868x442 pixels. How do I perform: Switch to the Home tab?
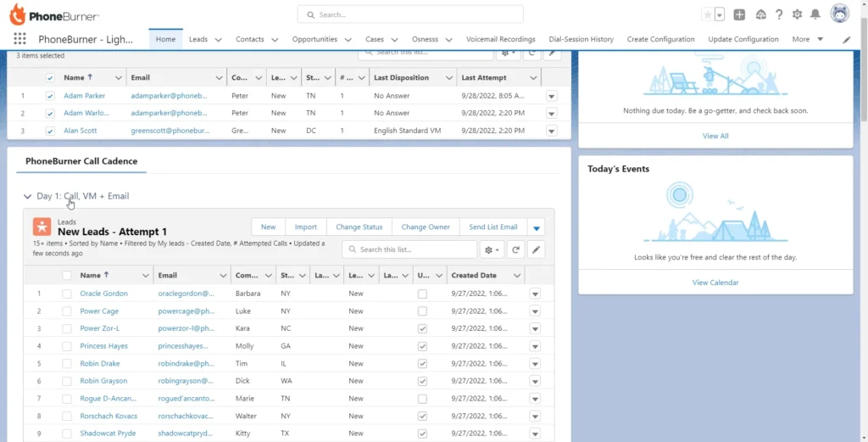(x=165, y=39)
